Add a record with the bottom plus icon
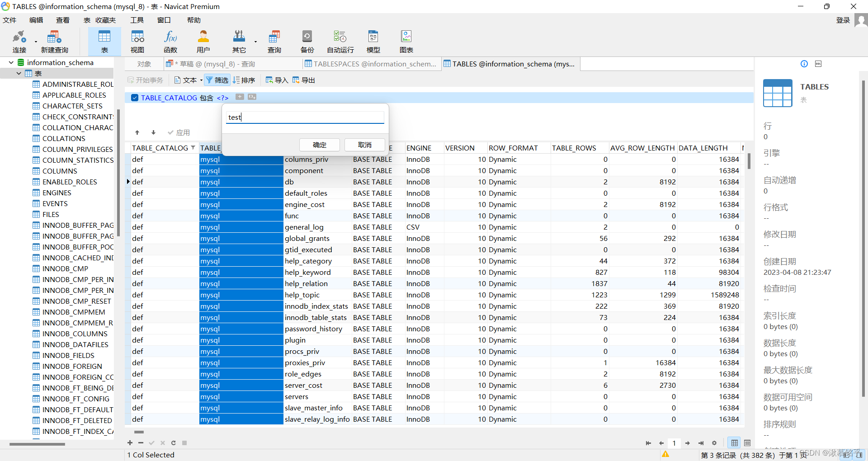The width and height of the screenshot is (868, 461). pos(130,443)
